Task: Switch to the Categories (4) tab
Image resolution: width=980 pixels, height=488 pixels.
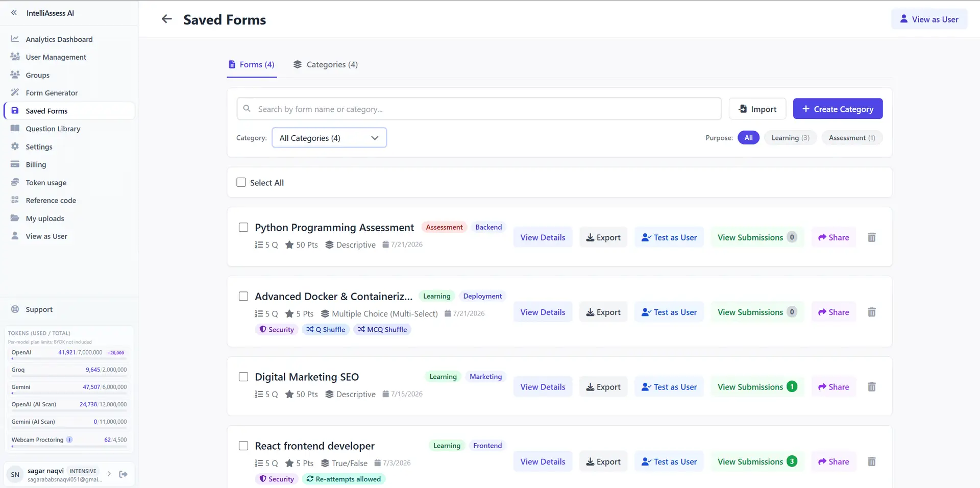Action: [326, 65]
